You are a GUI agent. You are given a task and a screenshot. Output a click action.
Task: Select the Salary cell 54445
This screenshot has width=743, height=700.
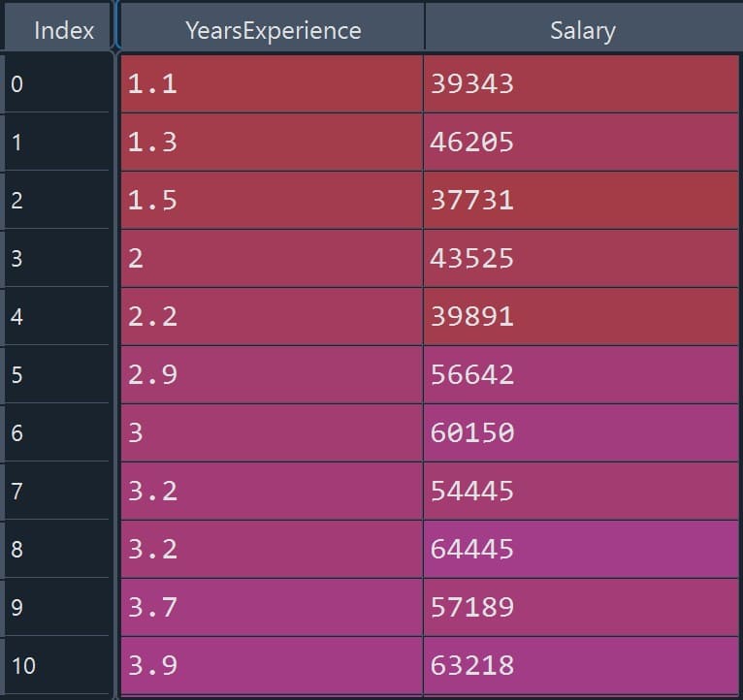pos(580,492)
